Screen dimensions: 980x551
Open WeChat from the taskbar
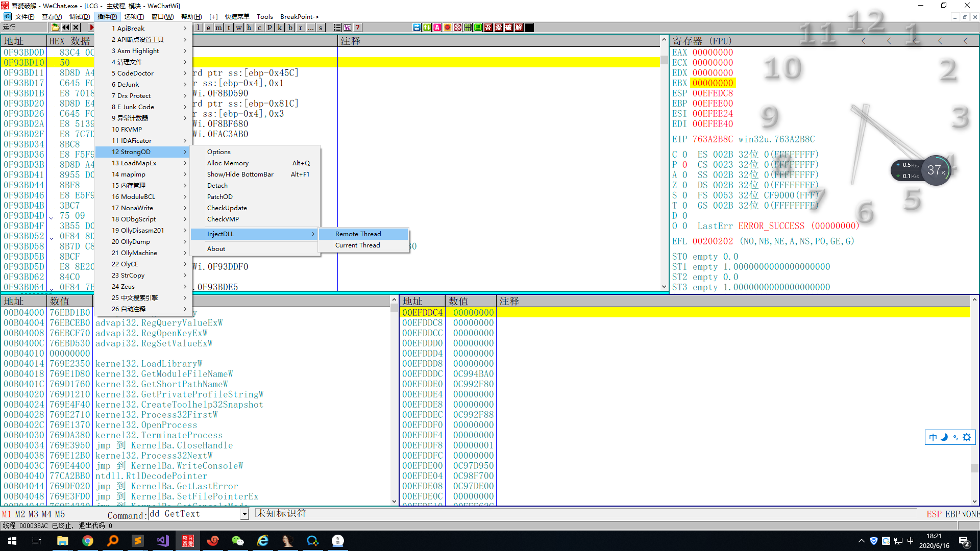(x=238, y=540)
